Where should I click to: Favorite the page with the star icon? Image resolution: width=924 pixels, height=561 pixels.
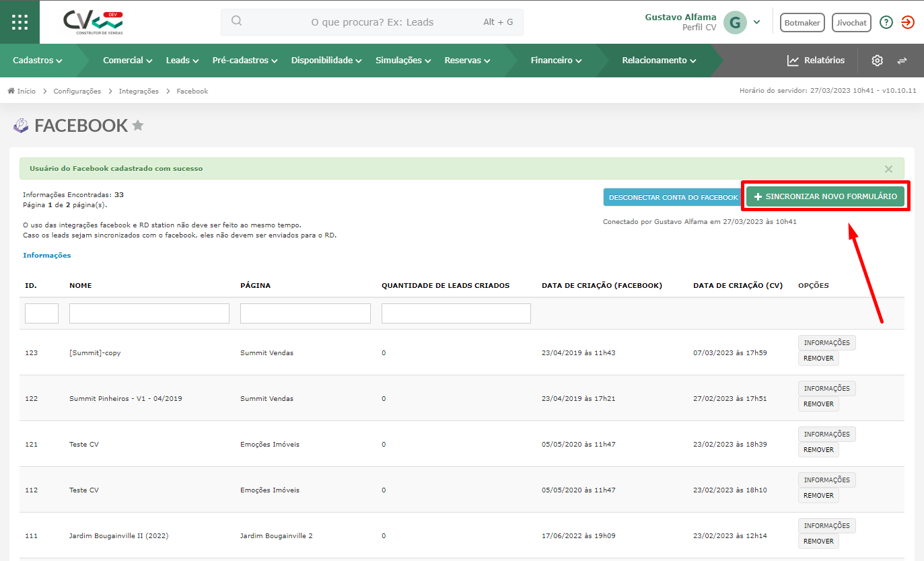(138, 125)
